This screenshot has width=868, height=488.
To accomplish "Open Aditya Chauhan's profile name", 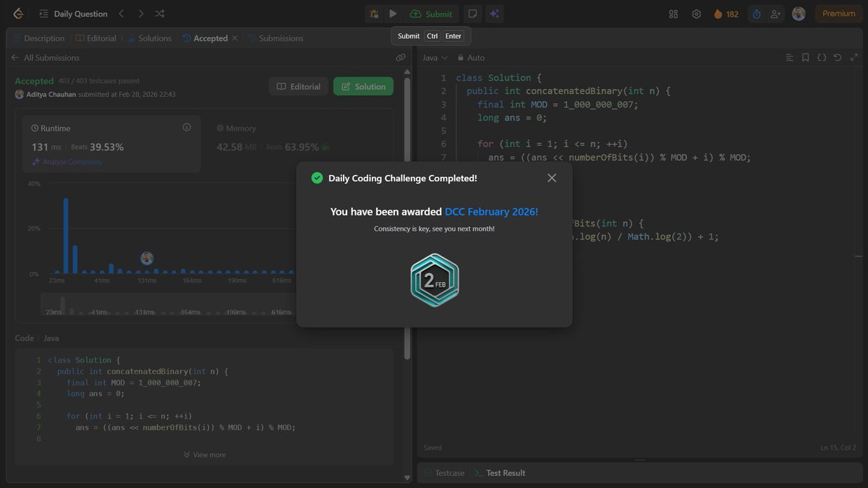I will [x=51, y=95].
